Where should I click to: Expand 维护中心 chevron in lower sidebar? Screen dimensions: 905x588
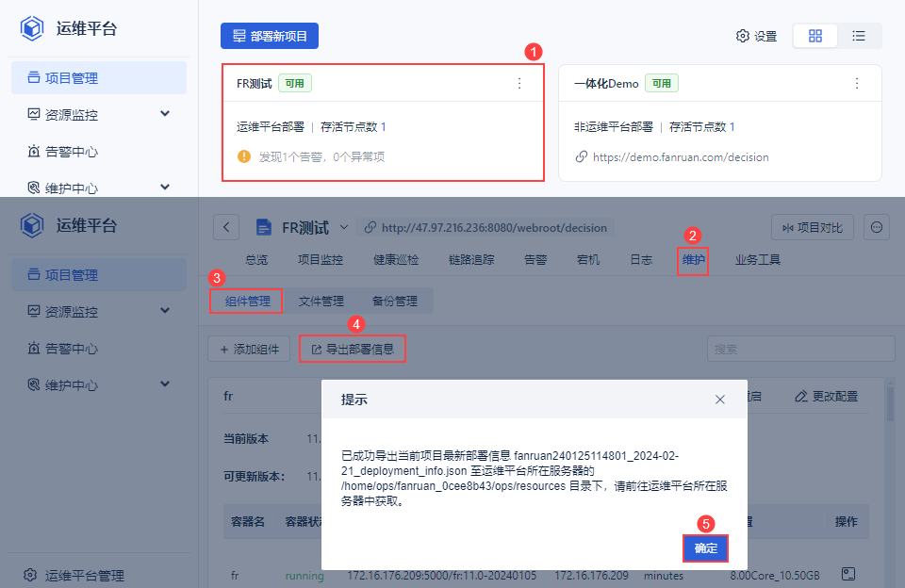click(x=165, y=384)
